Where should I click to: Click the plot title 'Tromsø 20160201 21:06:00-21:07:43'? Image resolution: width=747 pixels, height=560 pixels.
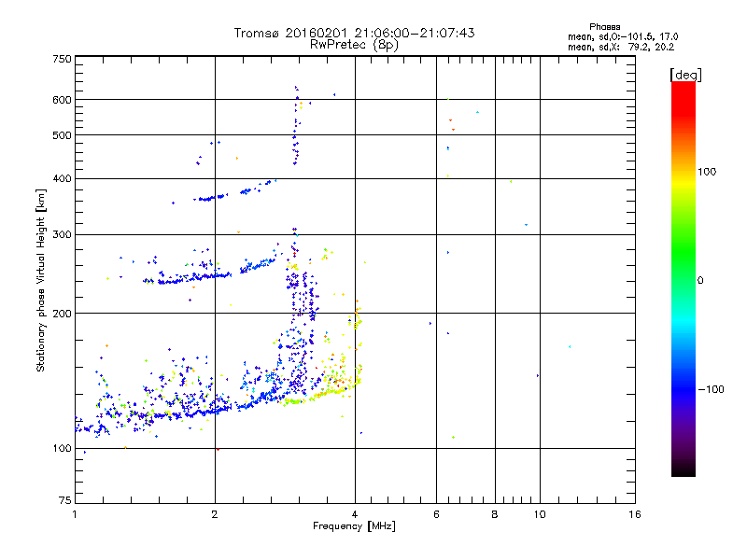354,33
